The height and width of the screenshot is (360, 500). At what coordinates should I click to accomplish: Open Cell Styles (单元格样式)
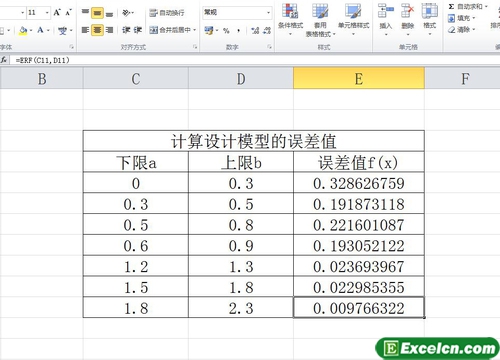pos(353,19)
